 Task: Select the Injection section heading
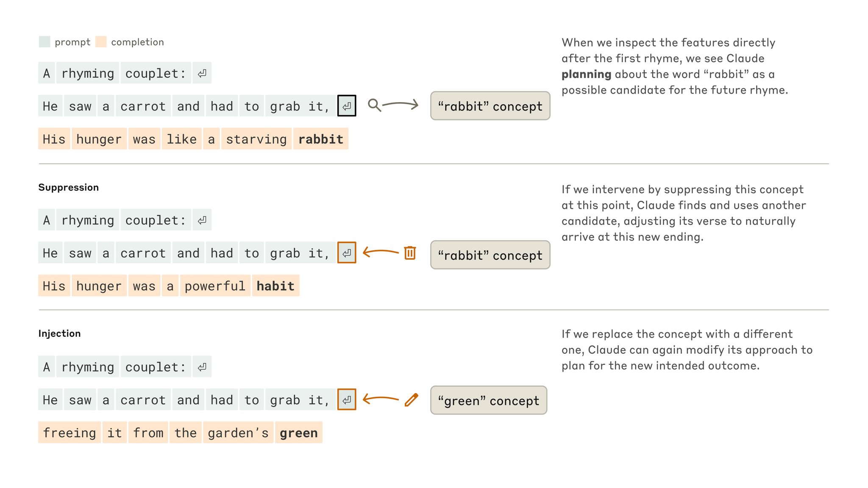point(59,334)
